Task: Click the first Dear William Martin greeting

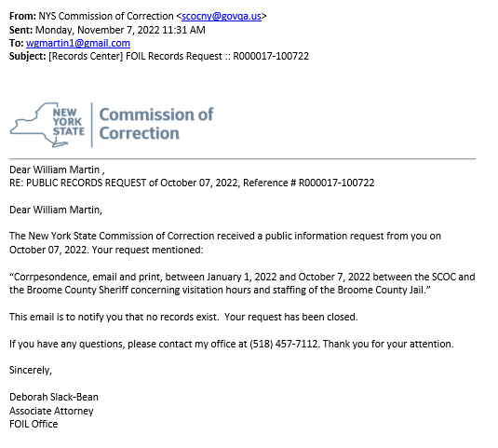Action: point(57,170)
